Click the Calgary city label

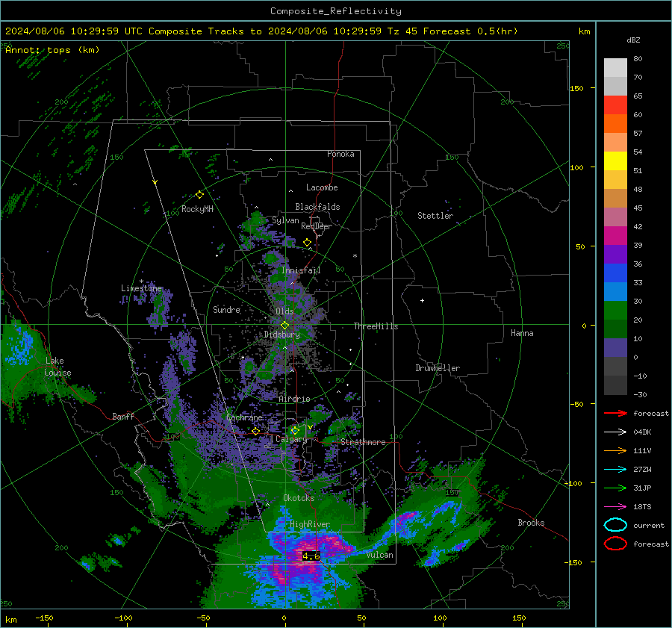coord(291,439)
